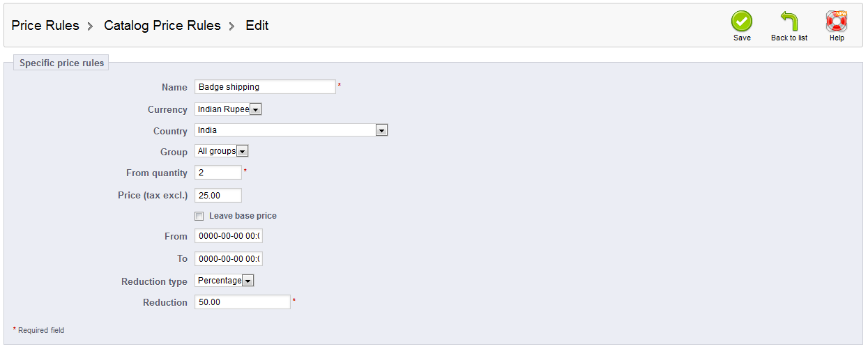Open the Help lifebuoy icon
Screen dimensions: 868x351
836,21
